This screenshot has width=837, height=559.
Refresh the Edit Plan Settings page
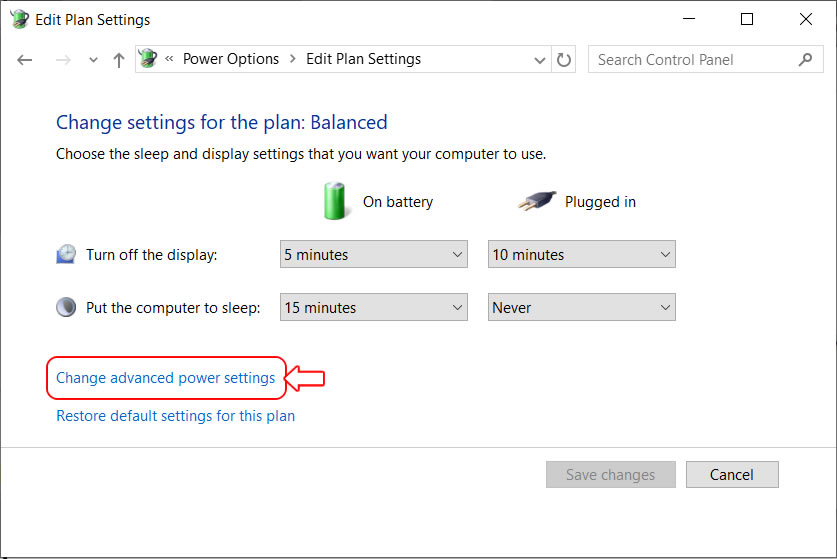(564, 60)
